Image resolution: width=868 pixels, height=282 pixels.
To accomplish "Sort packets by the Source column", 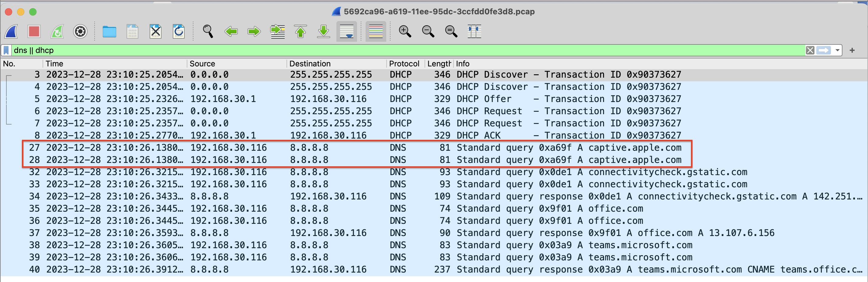I will pos(237,64).
